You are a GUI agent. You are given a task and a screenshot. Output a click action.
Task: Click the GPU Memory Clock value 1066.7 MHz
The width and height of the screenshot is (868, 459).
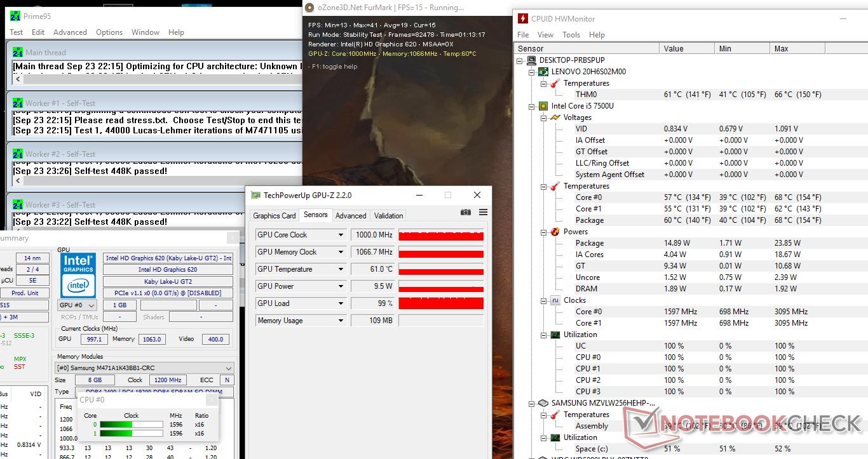[372, 252]
